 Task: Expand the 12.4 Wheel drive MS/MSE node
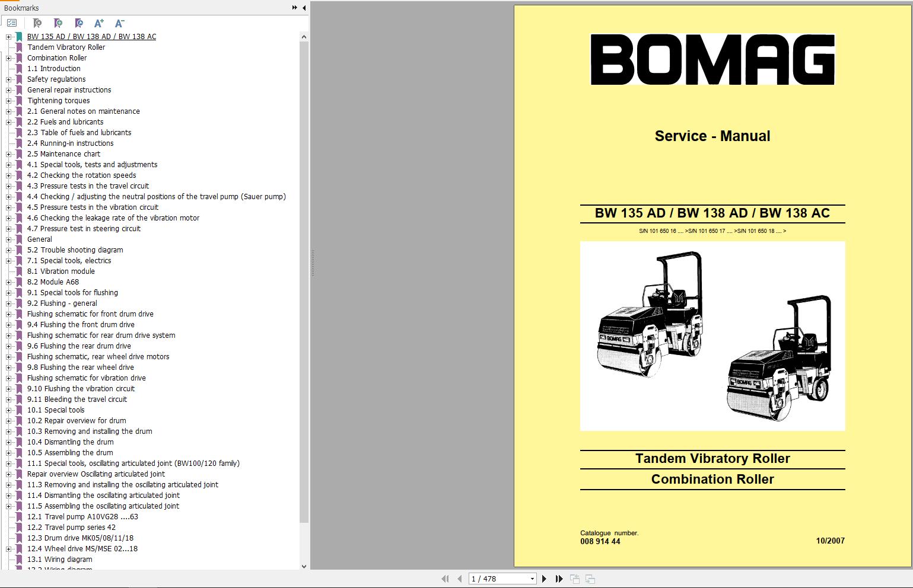pos(8,549)
